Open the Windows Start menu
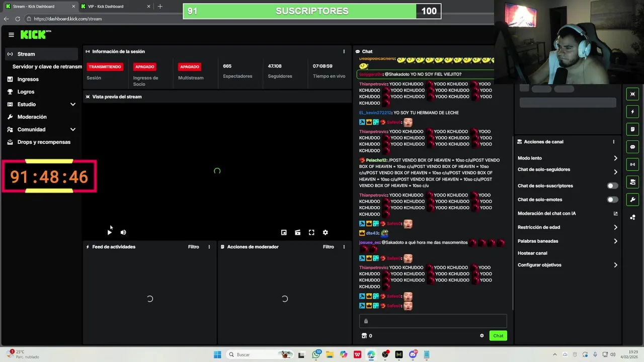The height and width of the screenshot is (362, 644). [x=217, y=354]
